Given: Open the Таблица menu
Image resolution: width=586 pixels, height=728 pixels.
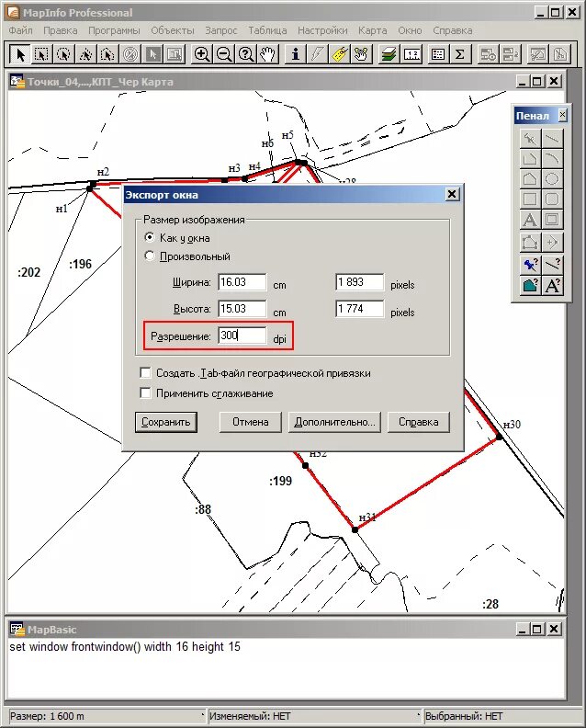Looking at the screenshot, I should 267,30.
